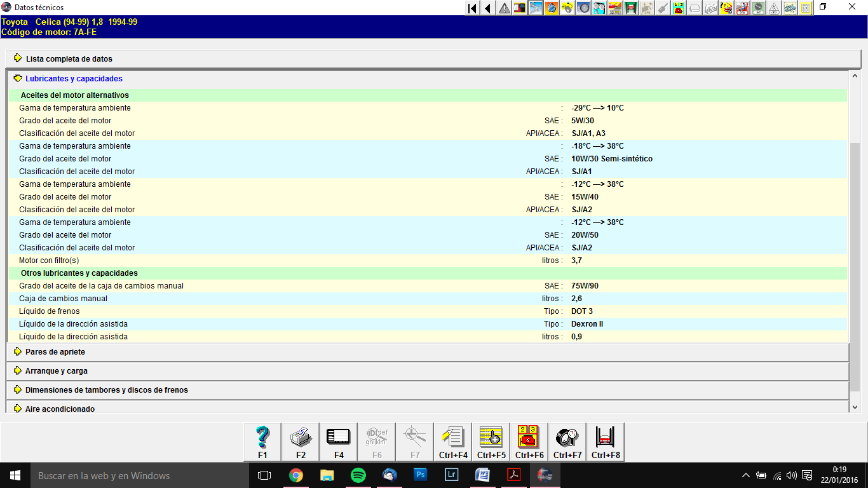Click the Ctrl+F7 tyre and clock button
The width and height of the screenshot is (868, 488).
pyautogui.click(x=567, y=442)
